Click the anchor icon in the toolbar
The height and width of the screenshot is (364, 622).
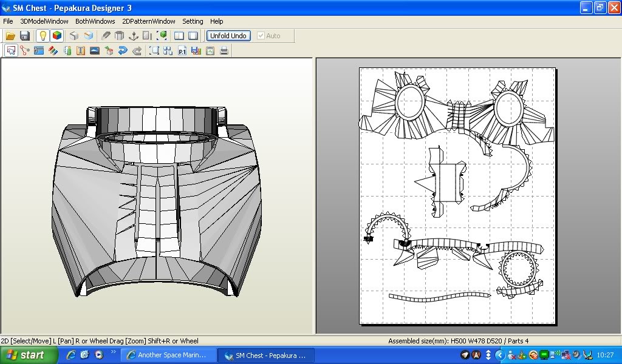(133, 36)
